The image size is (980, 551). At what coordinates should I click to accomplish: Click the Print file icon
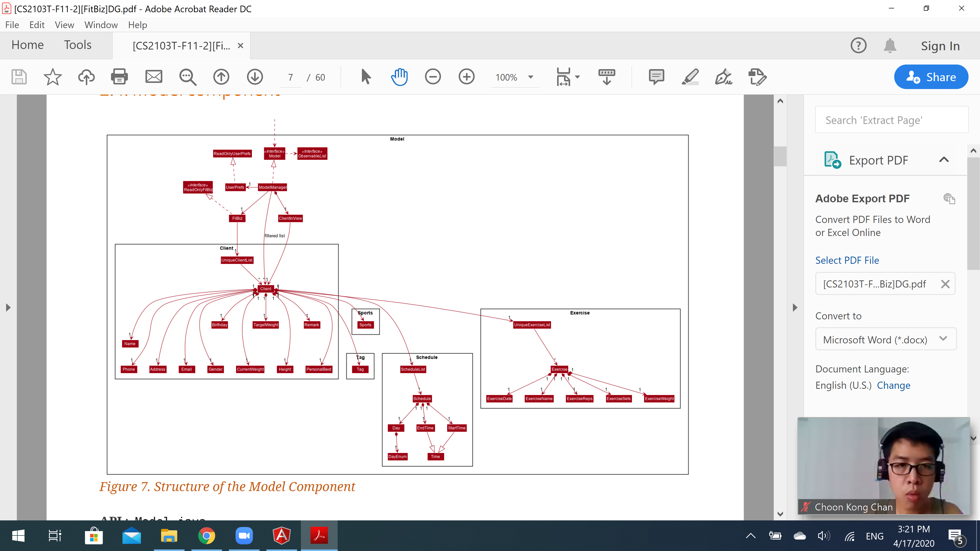pos(119,77)
